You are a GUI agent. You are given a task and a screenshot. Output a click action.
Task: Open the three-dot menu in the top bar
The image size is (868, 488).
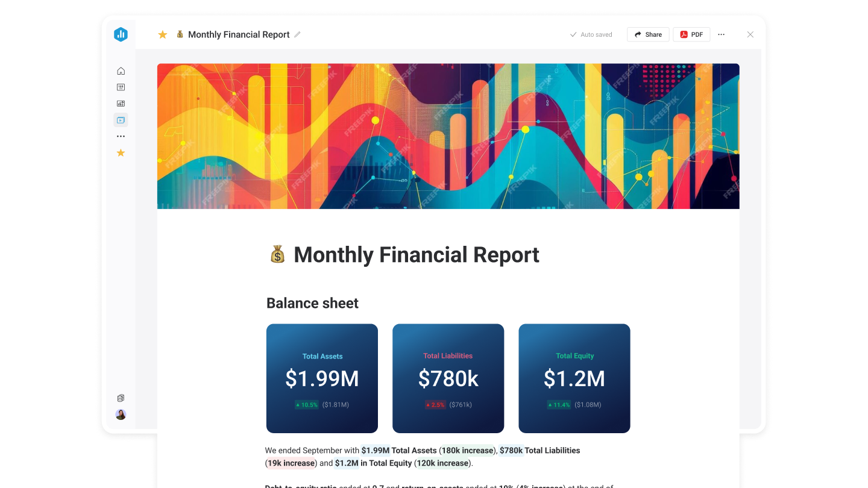[721, 34]
